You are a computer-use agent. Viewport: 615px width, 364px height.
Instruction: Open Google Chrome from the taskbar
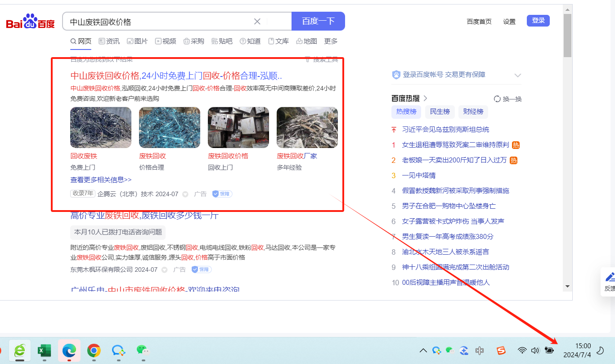(94, 350)
